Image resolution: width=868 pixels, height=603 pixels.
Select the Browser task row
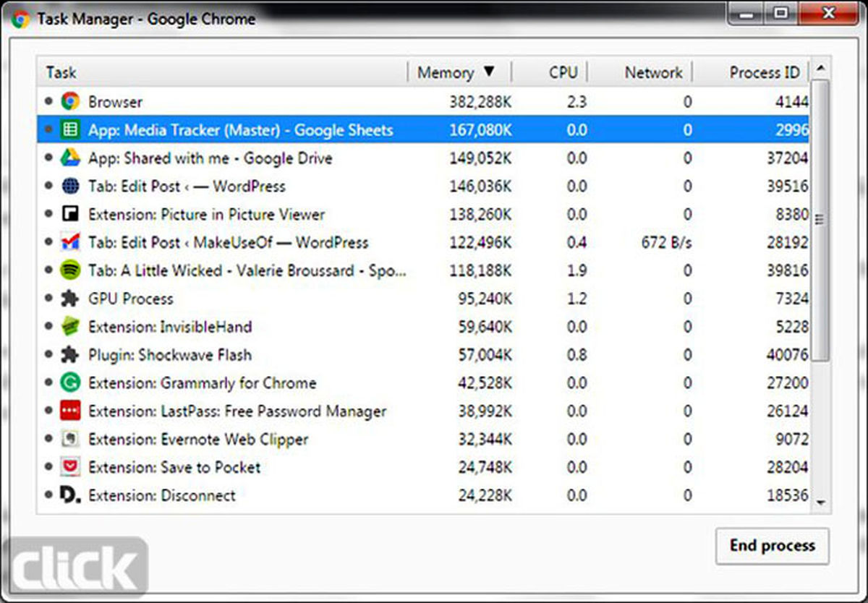click(x=423, y=102)
